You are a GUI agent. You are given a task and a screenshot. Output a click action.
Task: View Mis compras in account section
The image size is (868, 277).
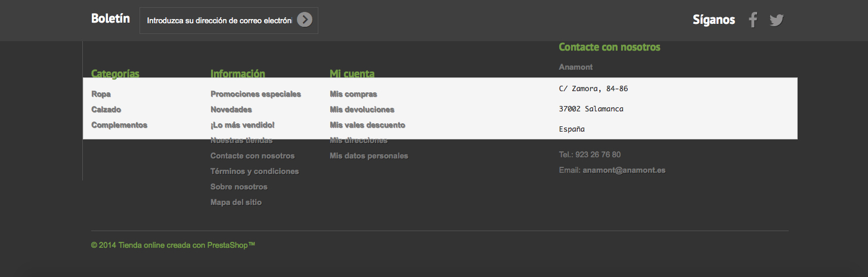point(354,94)
